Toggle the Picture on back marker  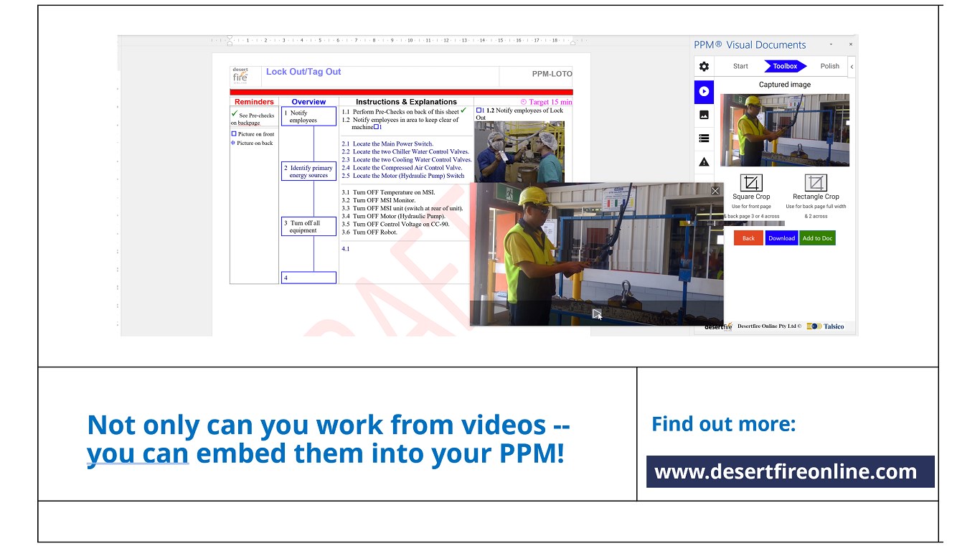(x=233, y=143)
